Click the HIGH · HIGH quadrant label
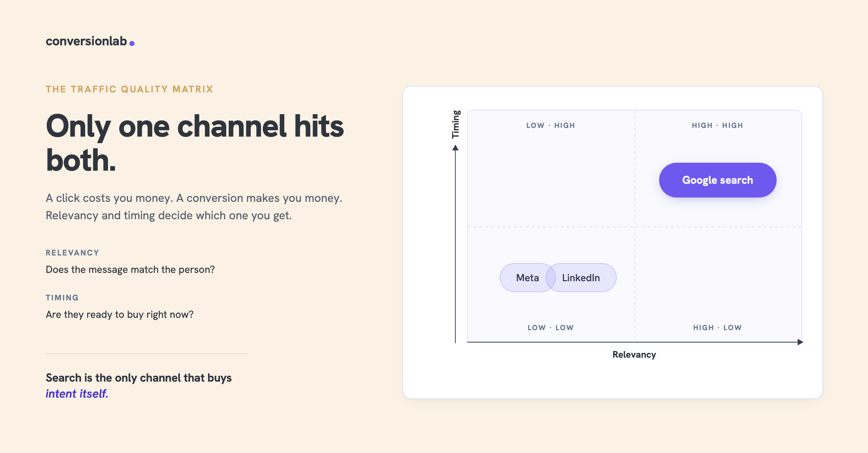Screen dimensions: 868x453 click(717, 125)
